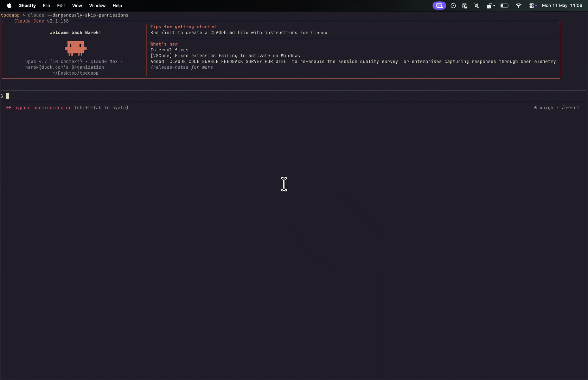This screenshot has width=588, height=380.
Task: Open the battery status menu
Action: (x=505, y=6)
